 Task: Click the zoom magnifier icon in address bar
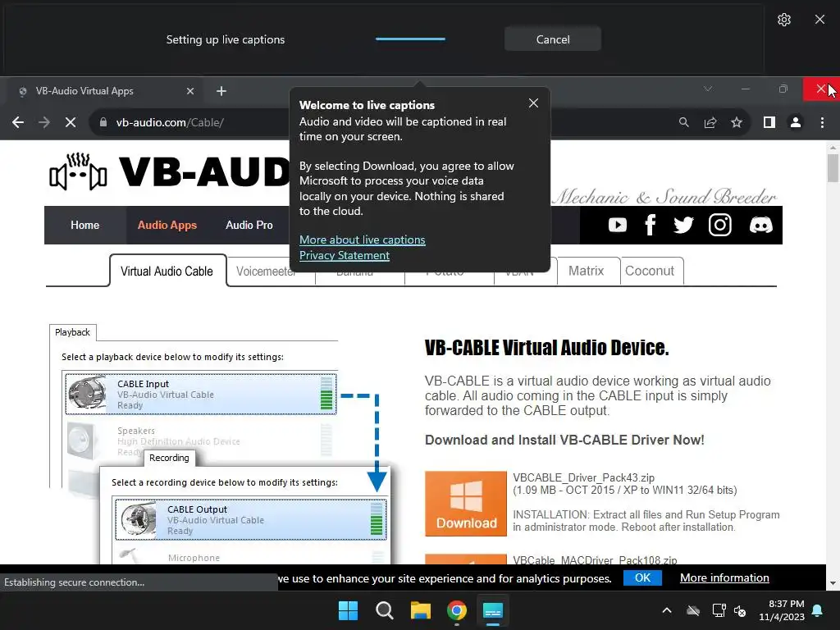click(683, 122)
